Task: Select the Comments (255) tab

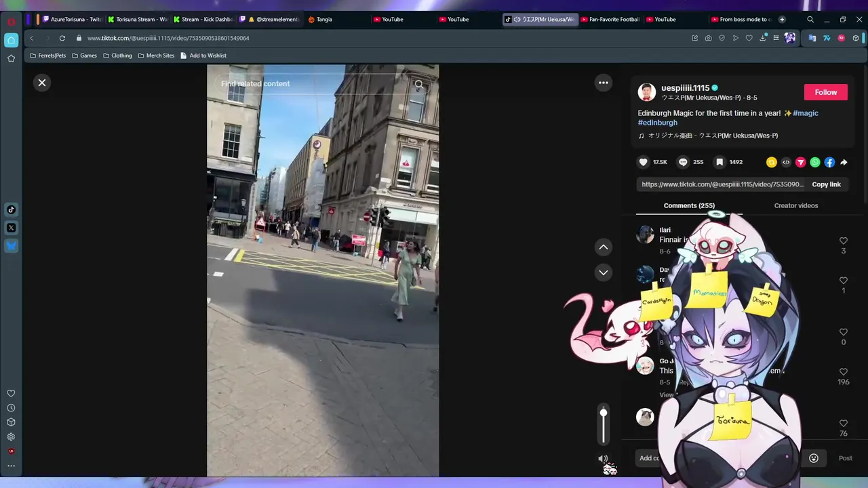Action: [x=689, y=205]
